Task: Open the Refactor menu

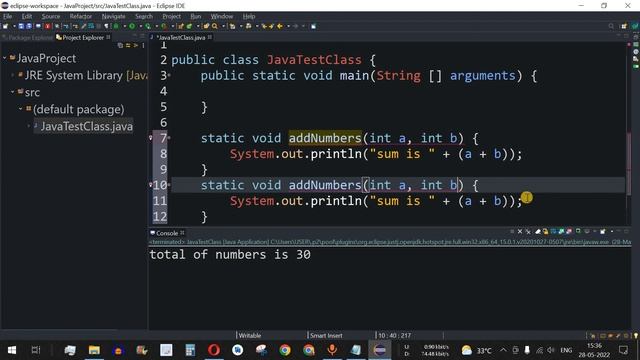Action: tap(80, 16)
